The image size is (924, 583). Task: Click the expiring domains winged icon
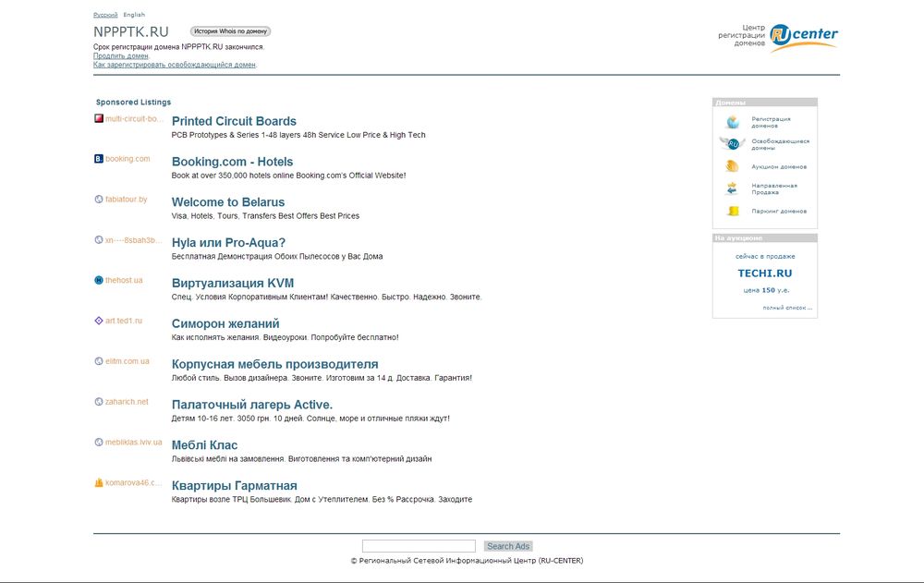[x=732, y=144]
